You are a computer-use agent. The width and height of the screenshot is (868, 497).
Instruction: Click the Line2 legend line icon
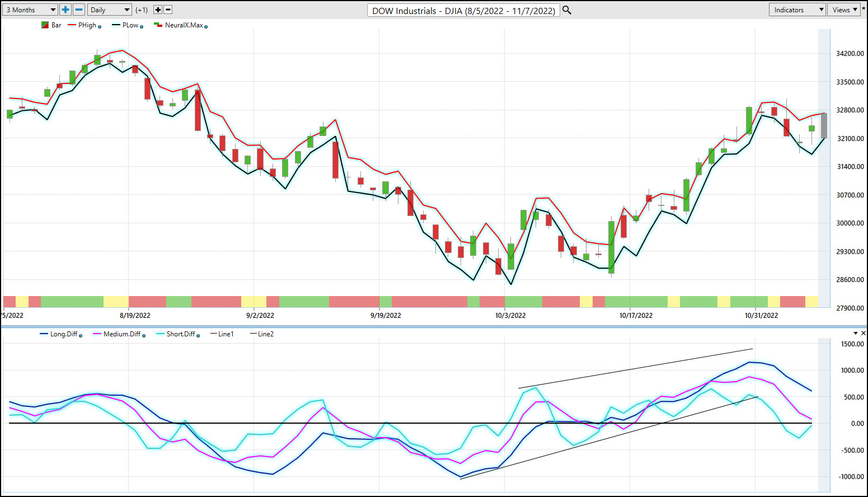(254, 334)
